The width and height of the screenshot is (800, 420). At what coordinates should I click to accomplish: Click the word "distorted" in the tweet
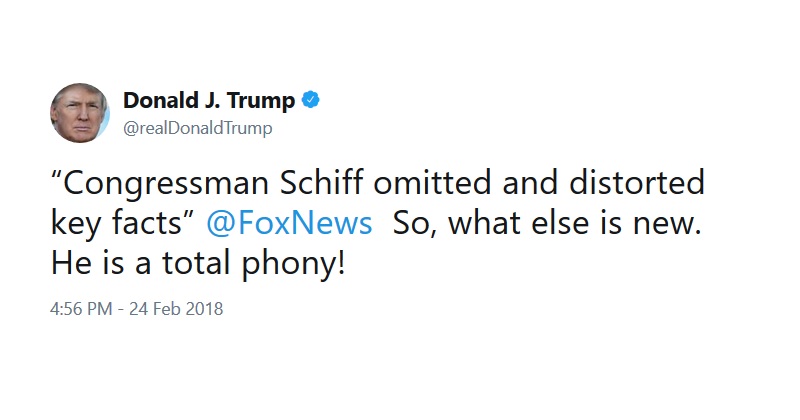[x=637, y=183]
